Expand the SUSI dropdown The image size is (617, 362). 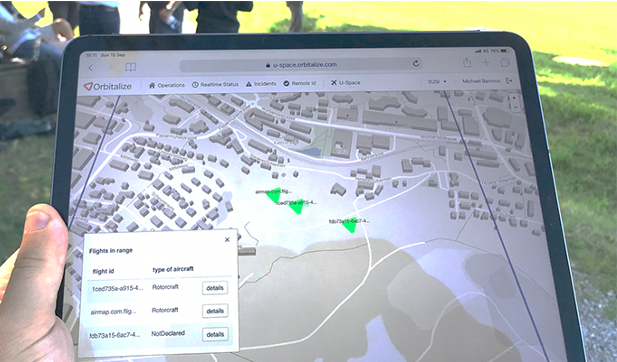click(x=437, y=81)
